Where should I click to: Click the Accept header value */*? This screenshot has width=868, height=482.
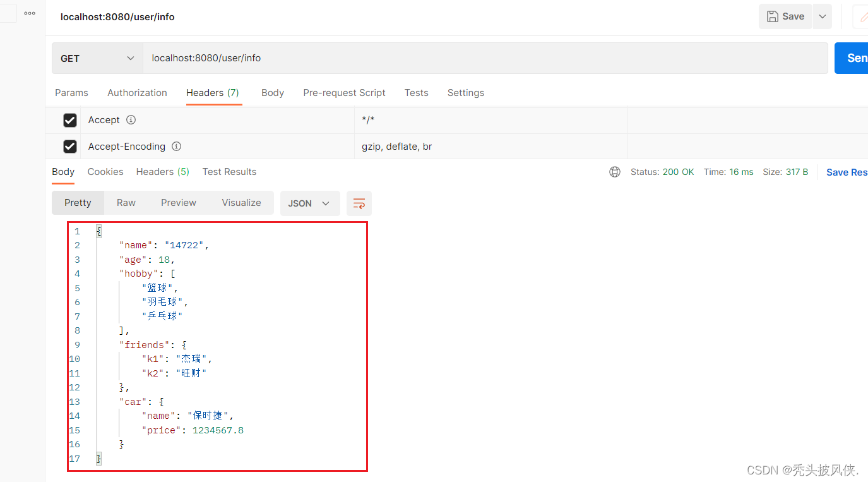point(368,120)
